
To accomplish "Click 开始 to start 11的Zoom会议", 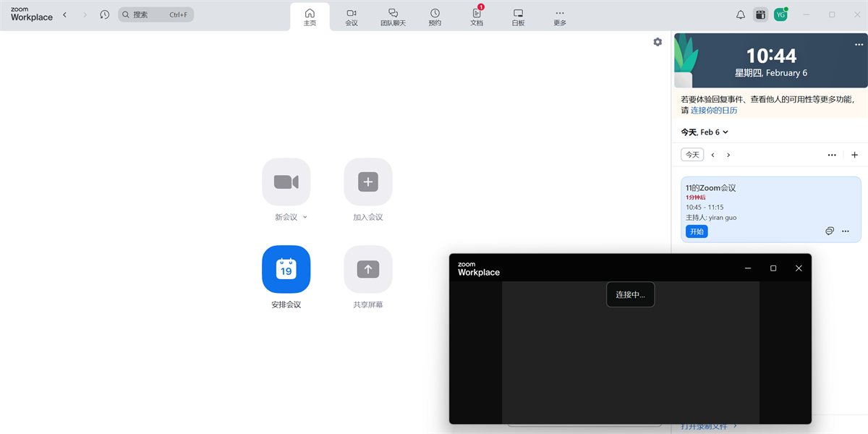I will click(x=696, y=231).
